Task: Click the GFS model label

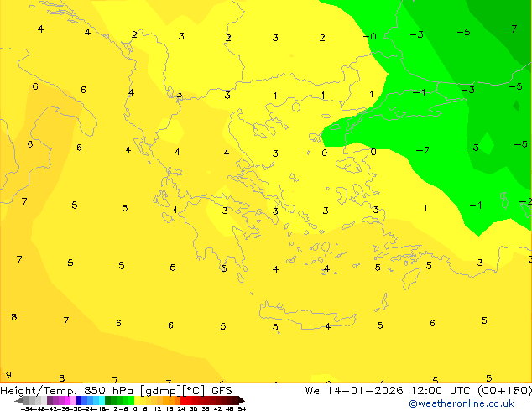Action: [x=222, y=391]
